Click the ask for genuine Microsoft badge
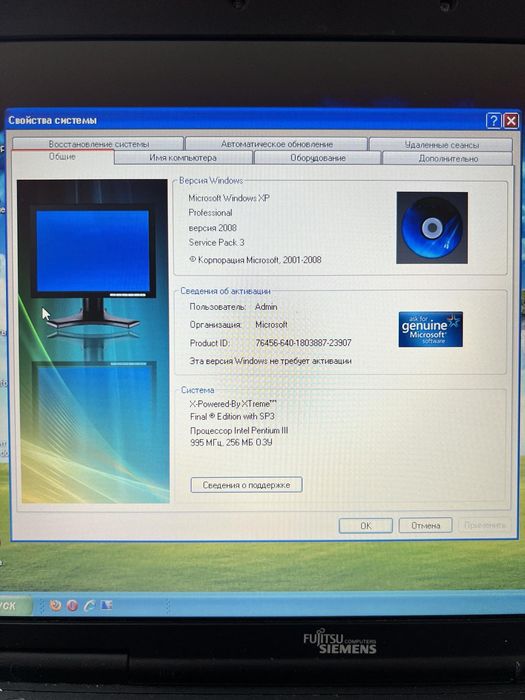The height and width of the screenshot is (700, 525). click(x=430, y=329)
